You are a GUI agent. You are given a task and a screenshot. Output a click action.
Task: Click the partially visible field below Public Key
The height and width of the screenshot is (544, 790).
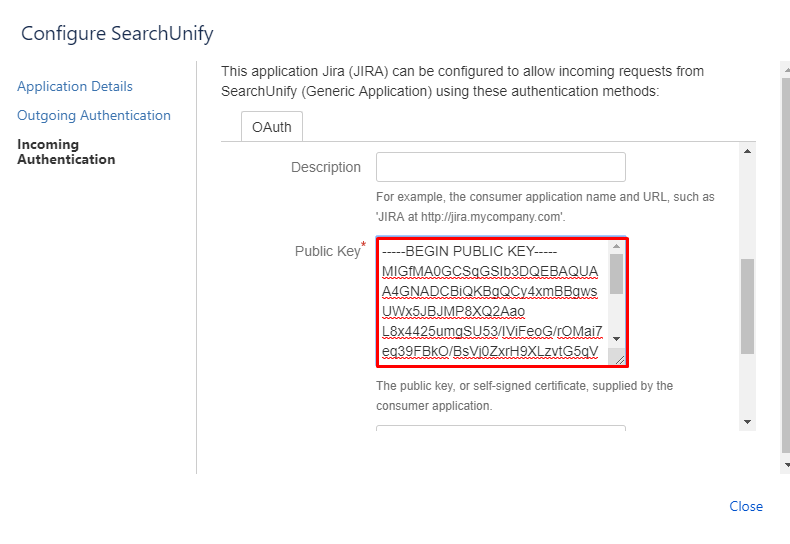click(500, 429)
